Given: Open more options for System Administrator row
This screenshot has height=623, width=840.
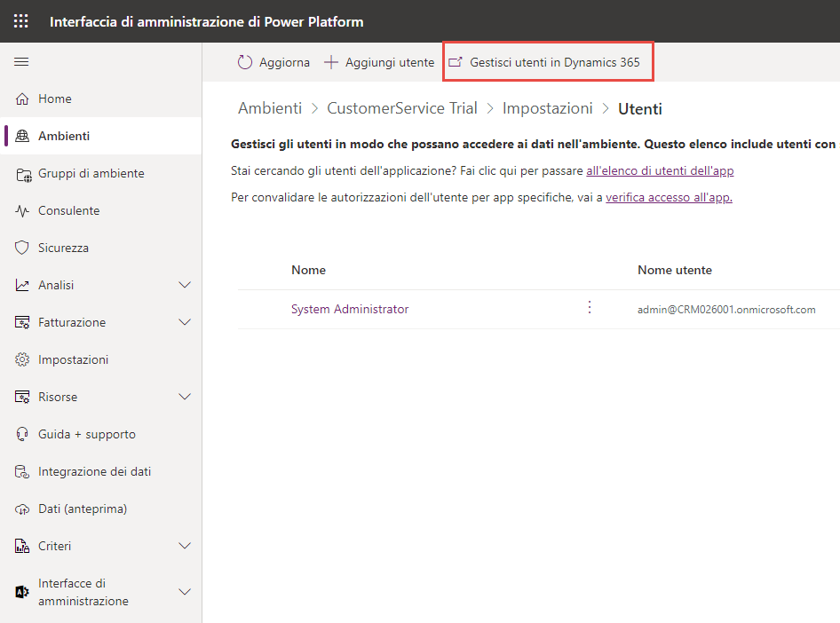Looking at the screenshot, I should [x=590, y=307].
